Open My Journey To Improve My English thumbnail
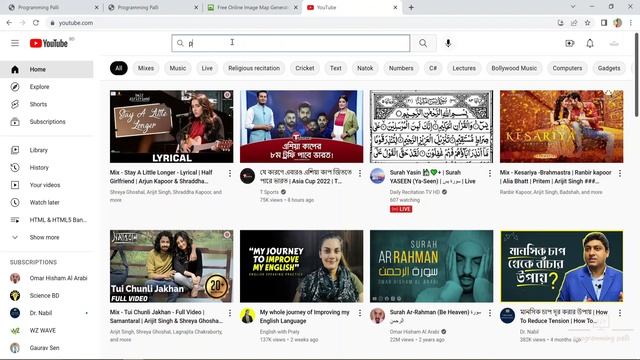Viewport: 640px width, 360px height. pyautogui.click(x=301, y=266)
